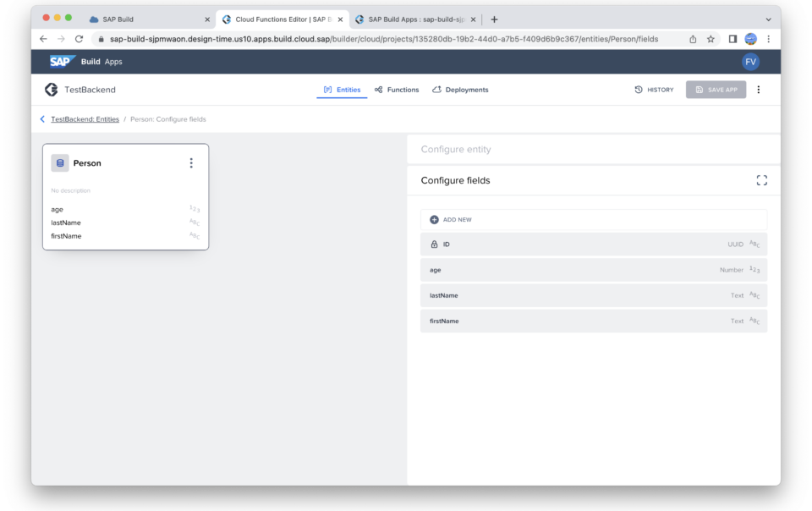Image resolution: width=812 pixels, height=511 pixels.
Task: Click the site lock icon in address bar
Action: pyautogui.click(x=101, y=39)
